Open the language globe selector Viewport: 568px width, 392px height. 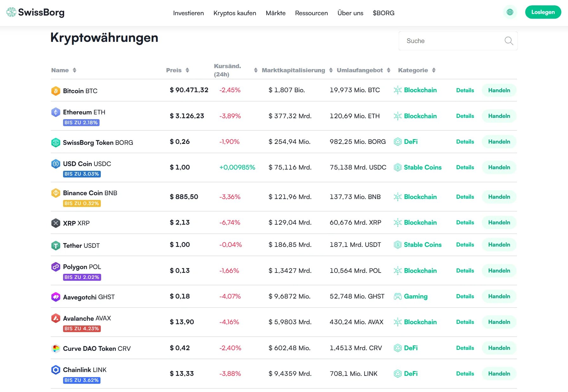coord(510,12)
